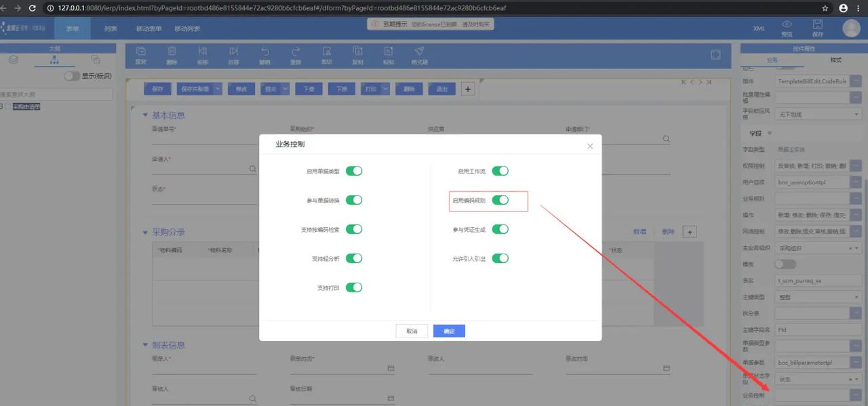Click the 修改 button in form toolbar
868x406 pixels.
(241, 89)
